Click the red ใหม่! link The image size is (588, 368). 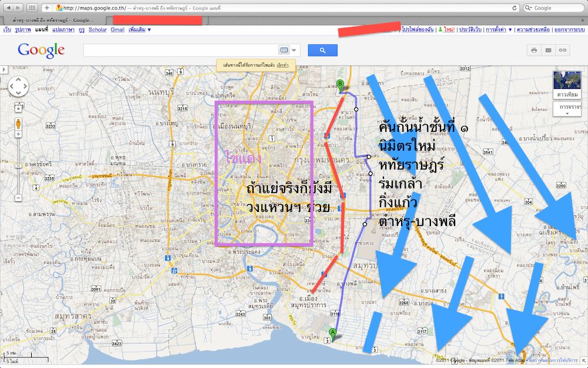point(449,29)
